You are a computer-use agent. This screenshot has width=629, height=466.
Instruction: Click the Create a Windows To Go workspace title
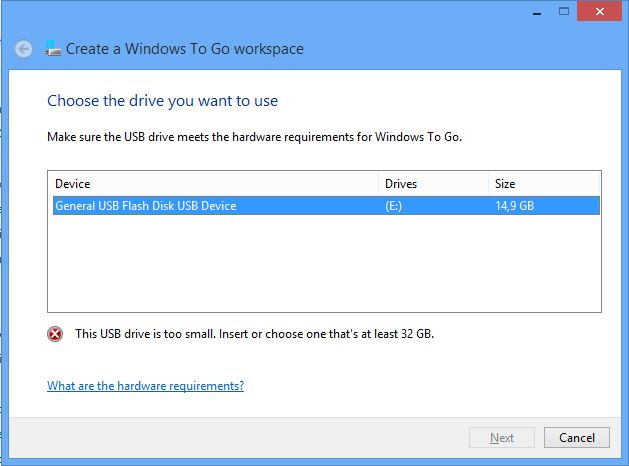tap(185, 49)
